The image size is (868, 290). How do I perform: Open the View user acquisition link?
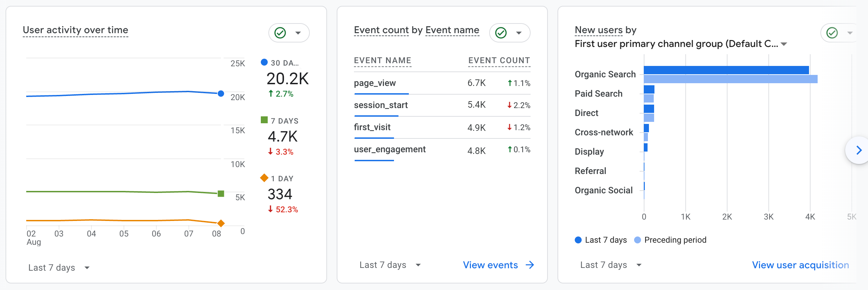[800, 265]
